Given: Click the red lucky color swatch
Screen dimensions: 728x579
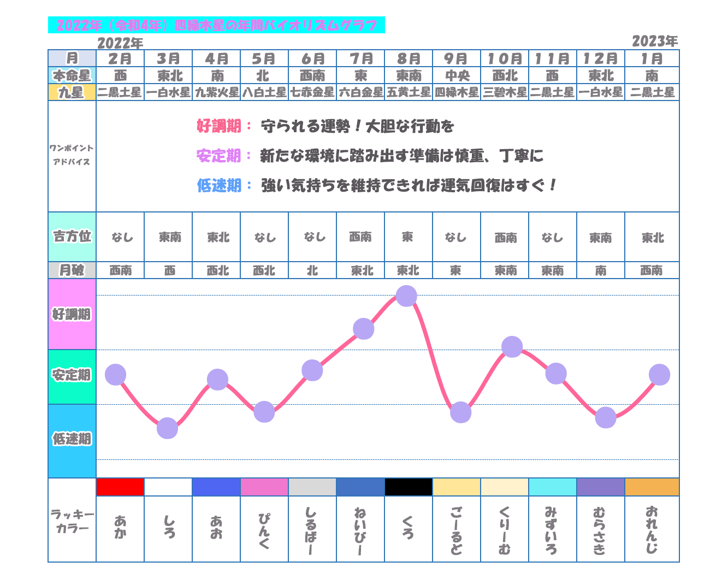Looking at the screenshot, I should [x=120, y=487].
